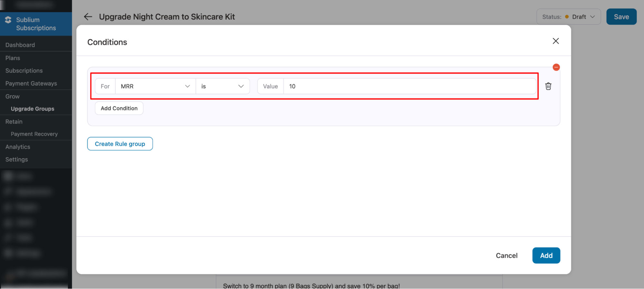Confirm conditions with the Add button
The height and width of the screenshot is (289, 644).
click(546, 255)
